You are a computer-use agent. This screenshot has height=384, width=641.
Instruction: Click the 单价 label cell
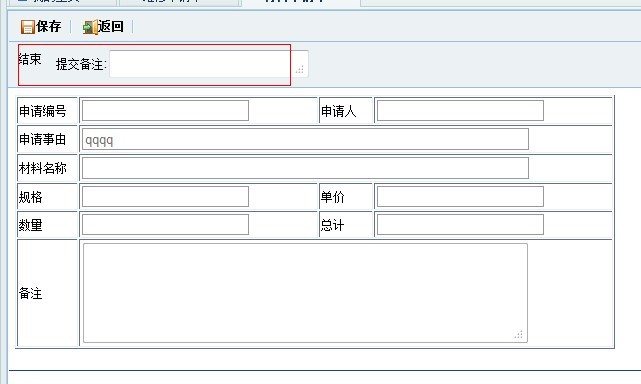pos(345,197)
